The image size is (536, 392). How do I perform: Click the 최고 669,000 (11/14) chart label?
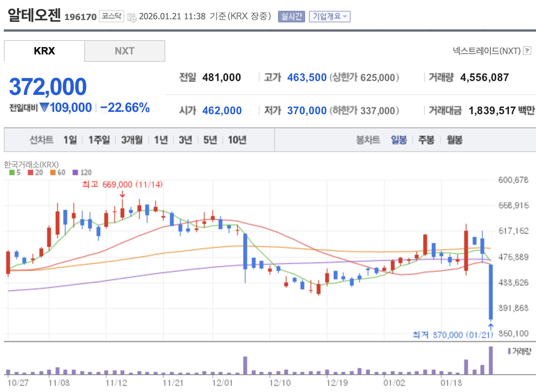click(x=122, y=184)
